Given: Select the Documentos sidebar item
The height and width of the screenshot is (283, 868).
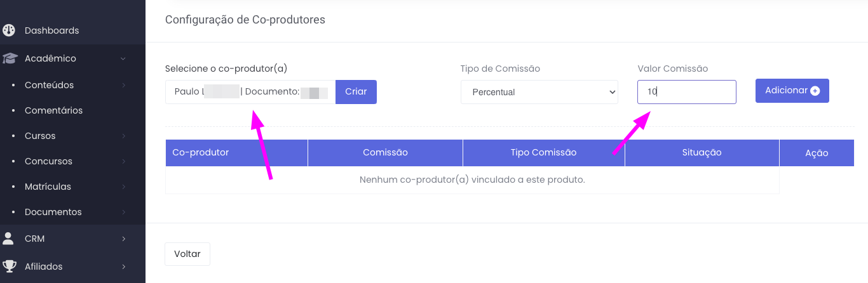Looking at the screenshot, I should point(53,212).
